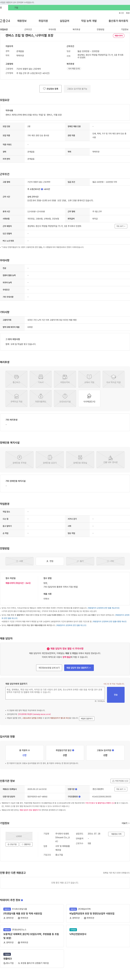Select the 직원대출제도 icon
Screen dimensions: 130x980
click(41, 398)
